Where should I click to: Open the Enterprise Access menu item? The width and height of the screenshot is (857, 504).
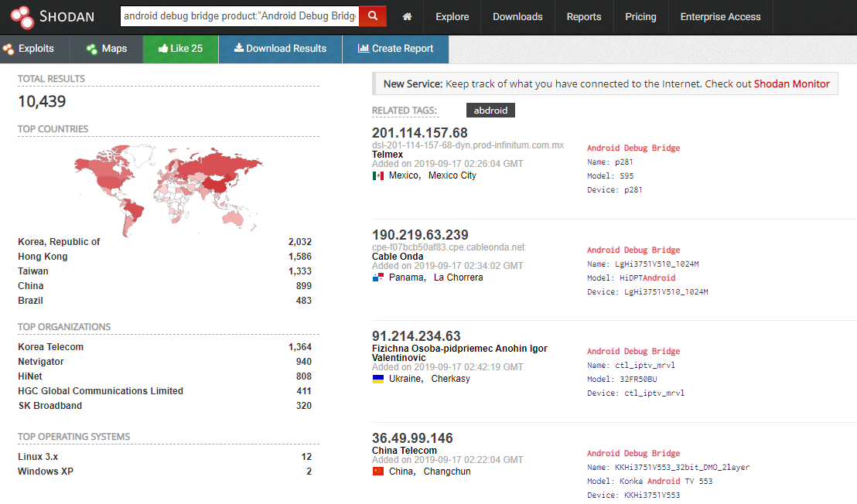coord(720,17)
